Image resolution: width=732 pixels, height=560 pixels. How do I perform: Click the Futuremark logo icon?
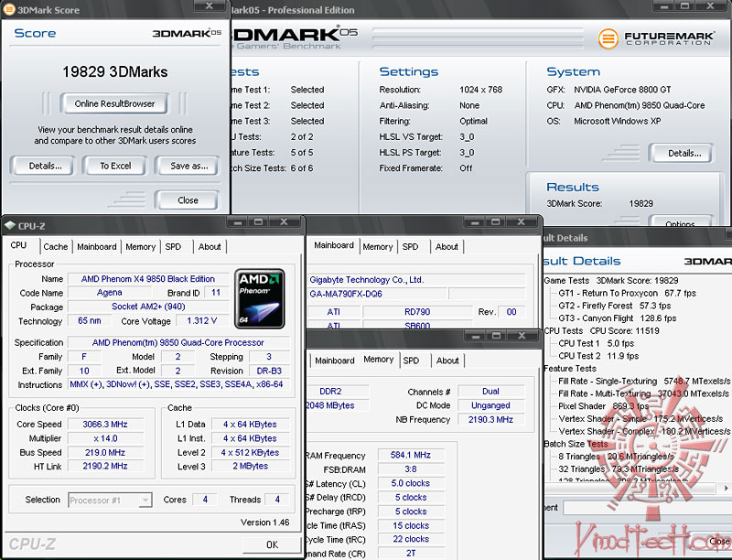pos(608,38)
